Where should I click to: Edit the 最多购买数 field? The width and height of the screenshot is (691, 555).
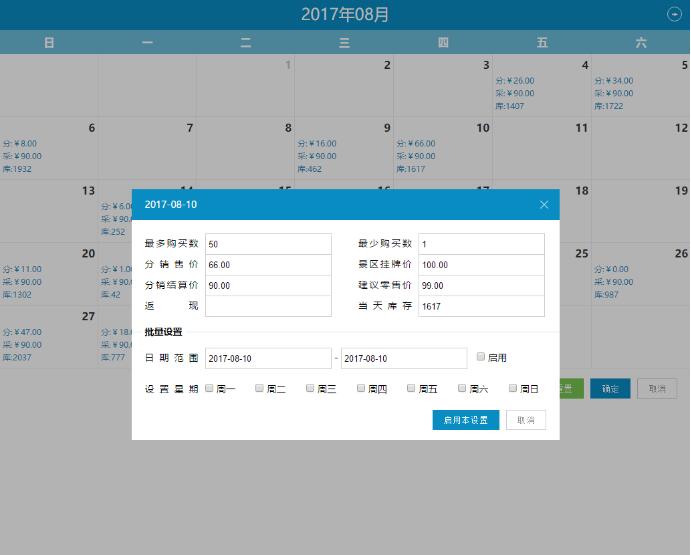tap(268, 244)
